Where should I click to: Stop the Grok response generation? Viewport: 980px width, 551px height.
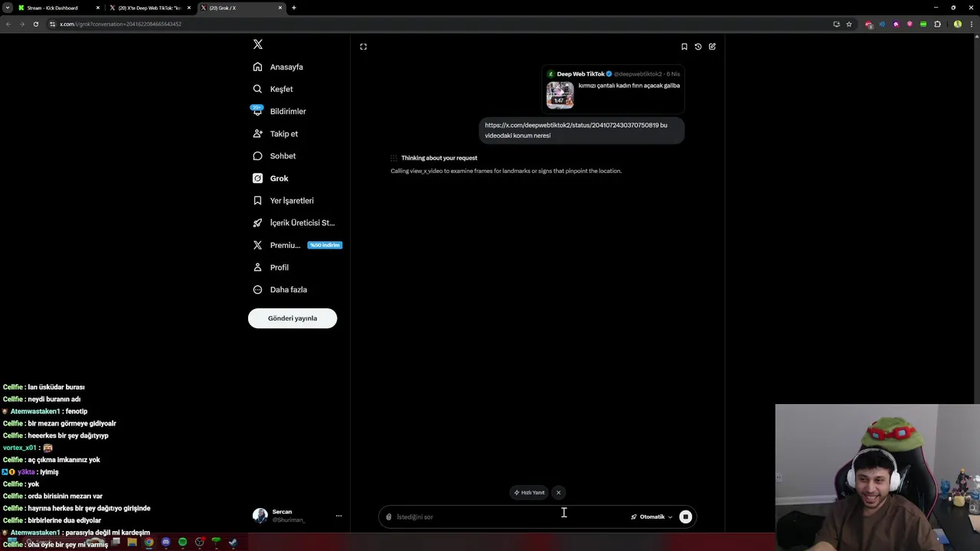[686, 517]
